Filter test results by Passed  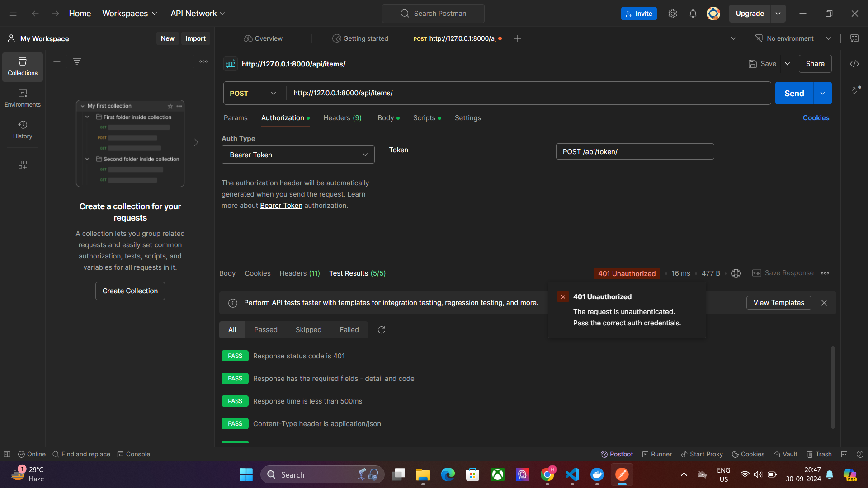tap(265, 330)
